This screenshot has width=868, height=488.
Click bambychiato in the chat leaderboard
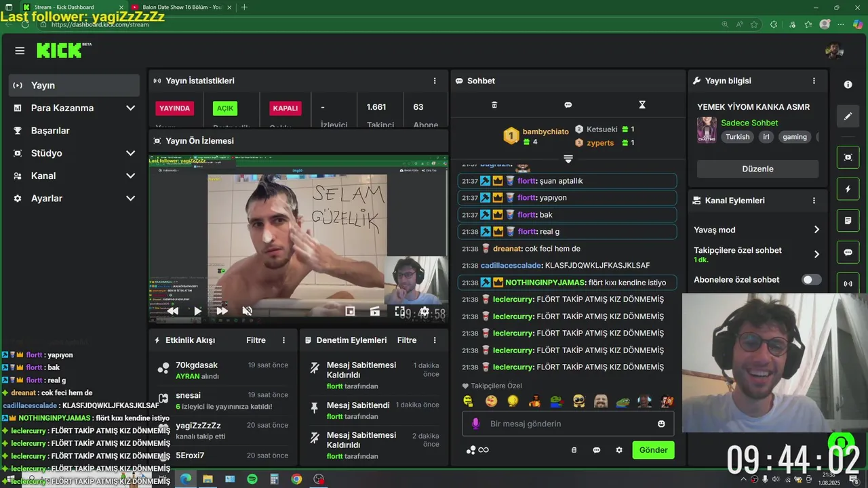pyautogui.click(x=545, y=131)
